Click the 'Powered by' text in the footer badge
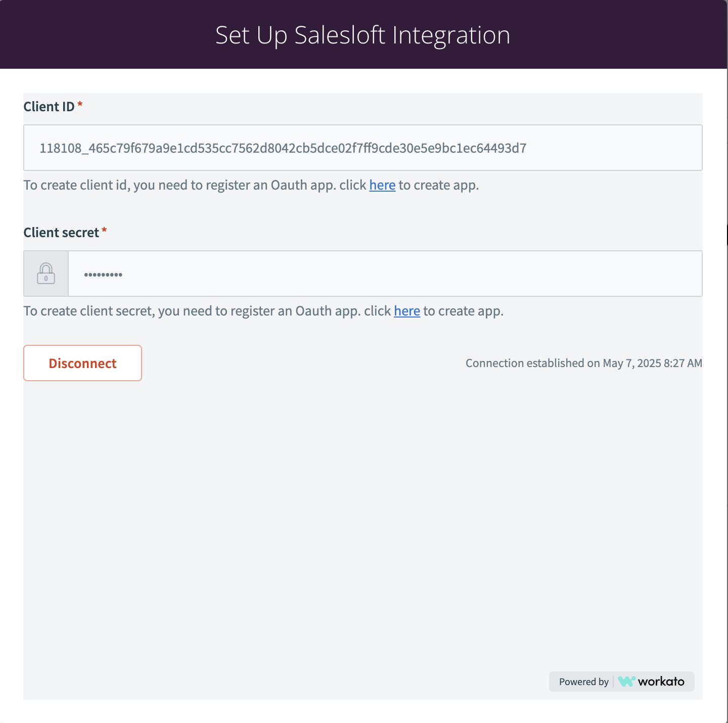Viewport: 728px width, 723px height. coord(584,682)
